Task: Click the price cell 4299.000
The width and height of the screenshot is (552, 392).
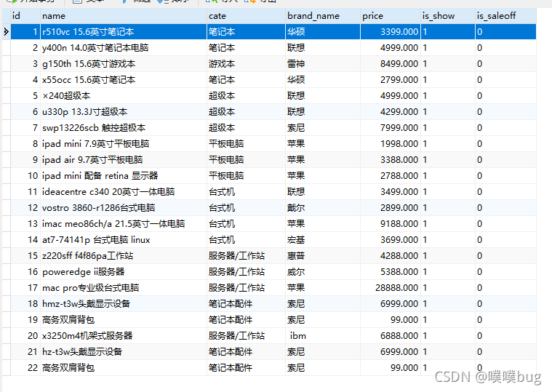Action: (390, 112)
